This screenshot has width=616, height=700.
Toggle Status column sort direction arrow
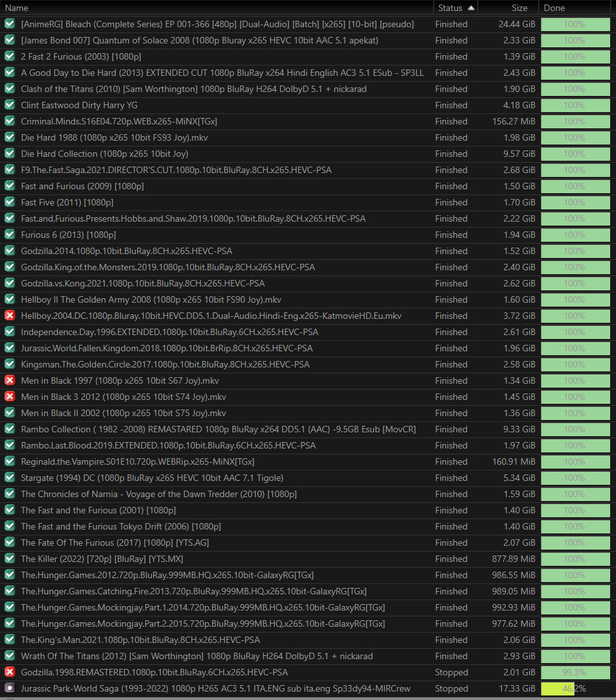(471, 8)
